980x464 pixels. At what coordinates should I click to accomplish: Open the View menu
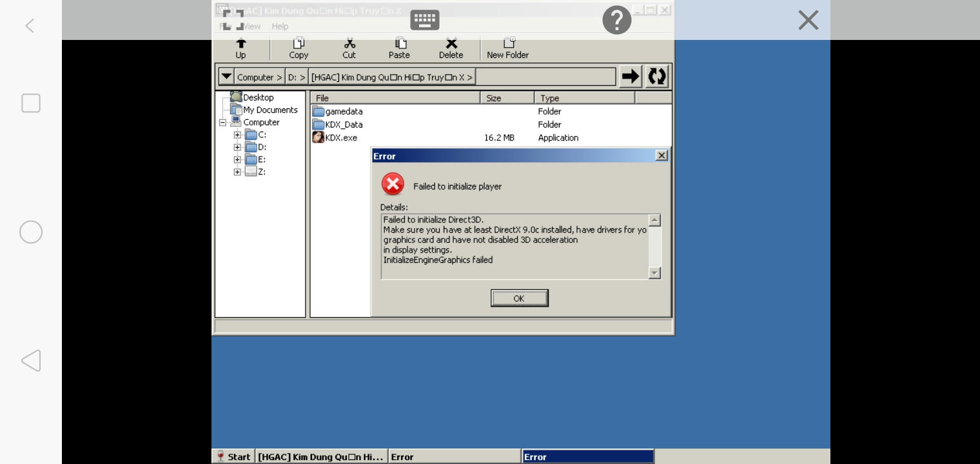point(251,26)
